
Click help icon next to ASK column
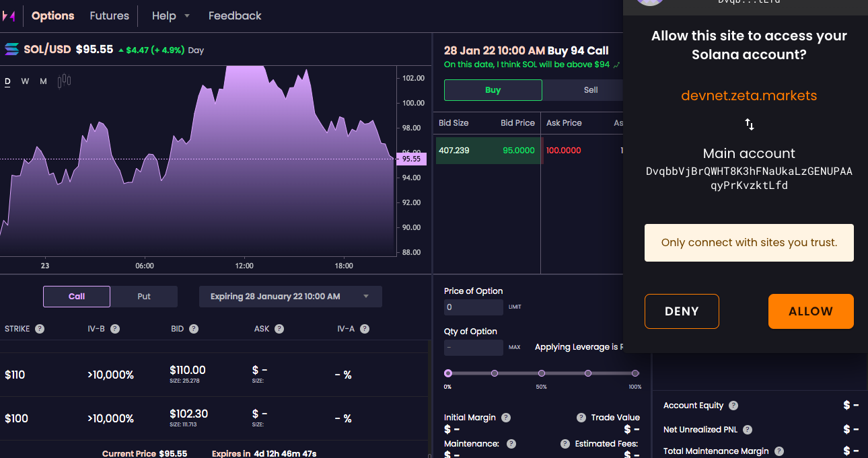[279, 329]
